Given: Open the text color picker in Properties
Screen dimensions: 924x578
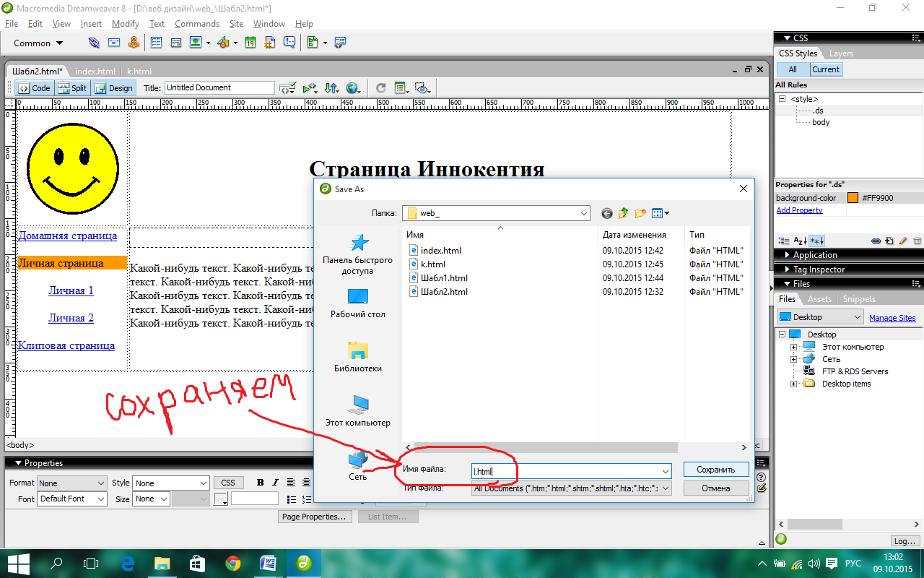Looking at the screenshot, I should [x=222, y=499].
